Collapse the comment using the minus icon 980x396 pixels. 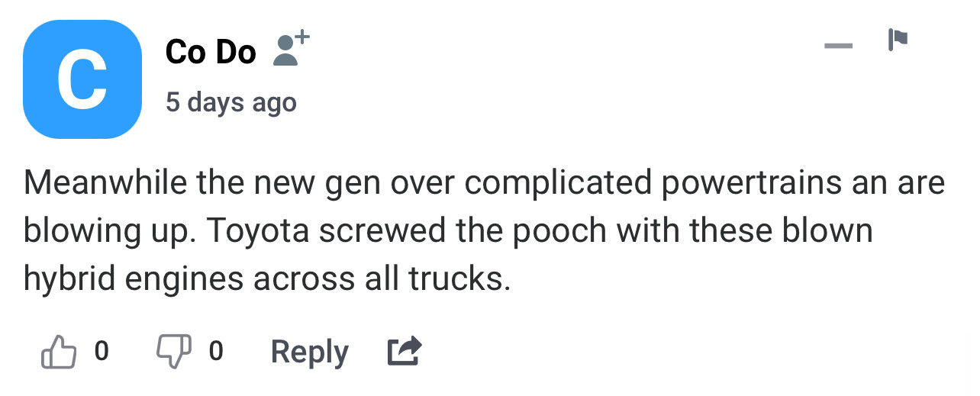(838, 46)
